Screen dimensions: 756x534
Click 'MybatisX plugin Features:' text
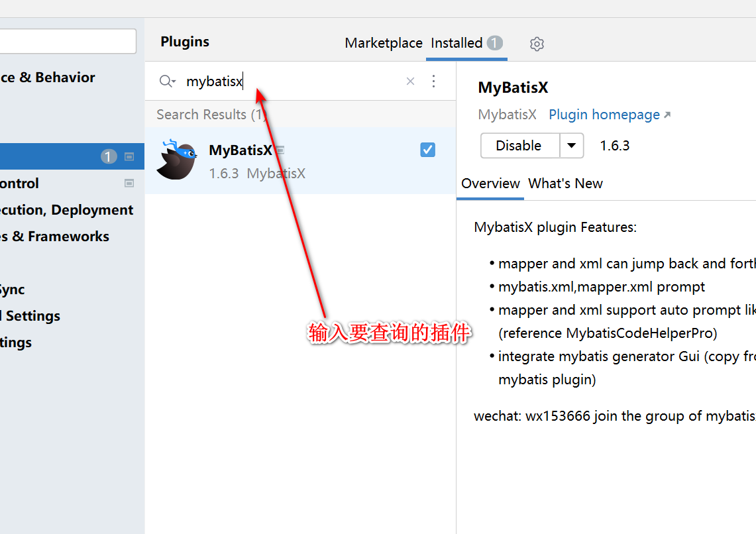555,227
